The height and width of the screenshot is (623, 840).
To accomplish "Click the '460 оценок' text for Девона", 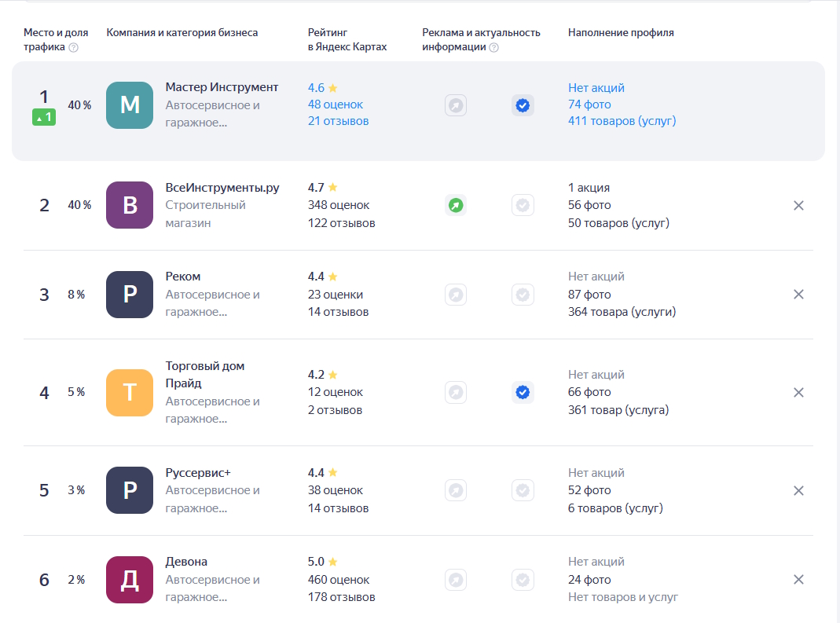I will click(339, 580).
